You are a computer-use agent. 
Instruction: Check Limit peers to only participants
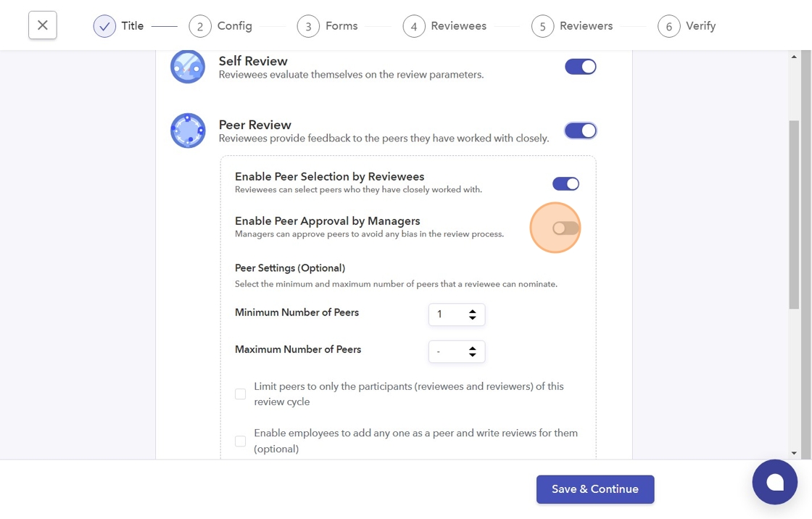pyautogui.click(x=241, y=394)
